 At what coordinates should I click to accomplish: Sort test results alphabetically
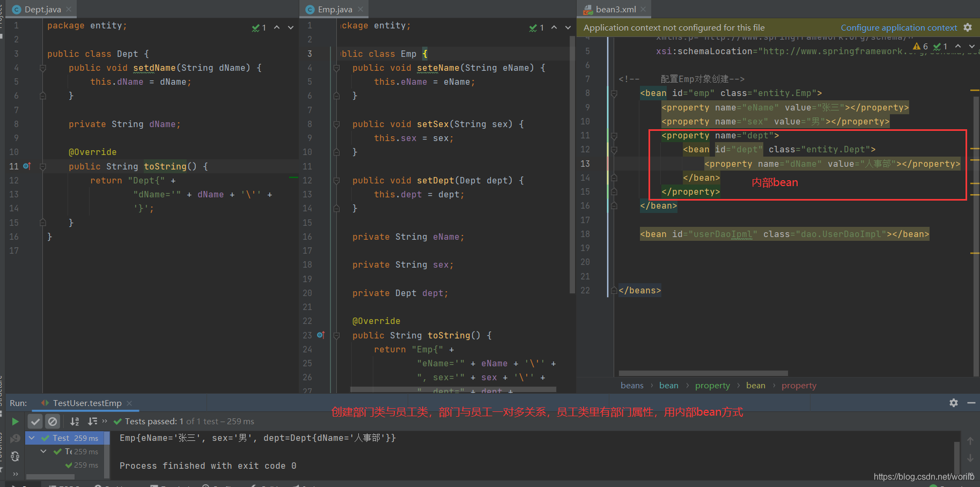(75, 422)
